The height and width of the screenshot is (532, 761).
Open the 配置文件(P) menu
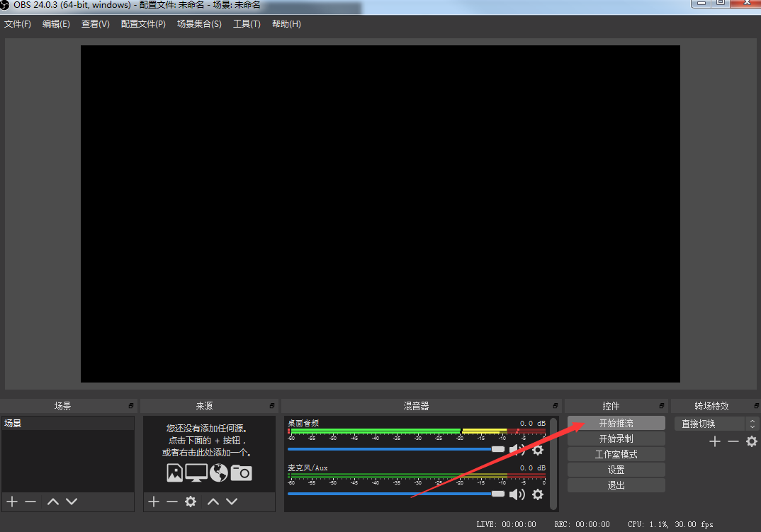click(143, 24)
